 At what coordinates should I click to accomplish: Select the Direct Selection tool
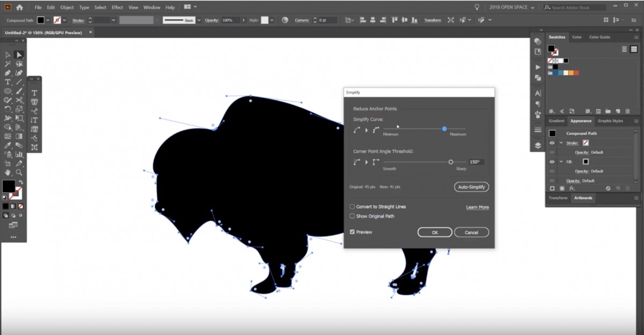[19, 55]
